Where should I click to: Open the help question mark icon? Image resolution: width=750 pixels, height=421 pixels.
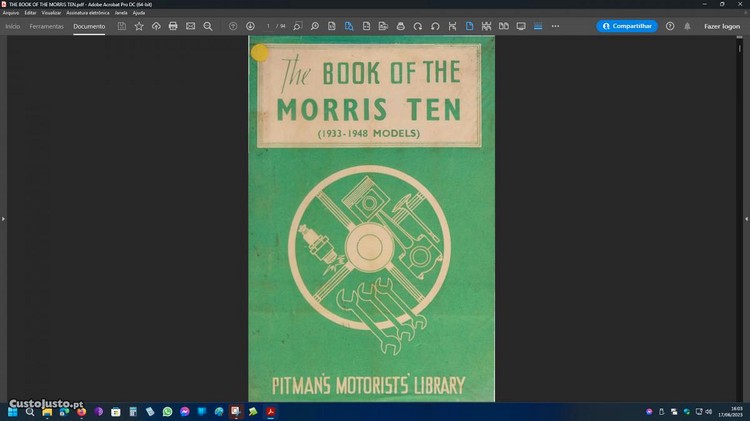click(x=670, y=26)
